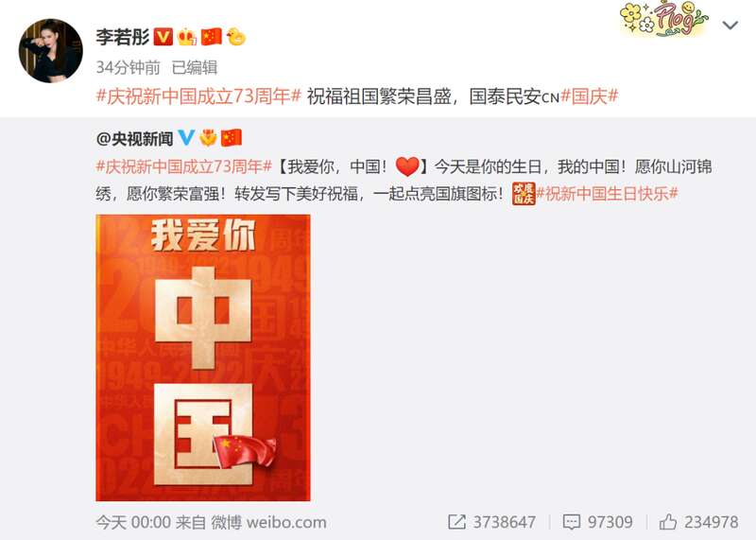Like the post with thumbs-up 234978
This screenshot has height=540, width=756.
(698, 522)
